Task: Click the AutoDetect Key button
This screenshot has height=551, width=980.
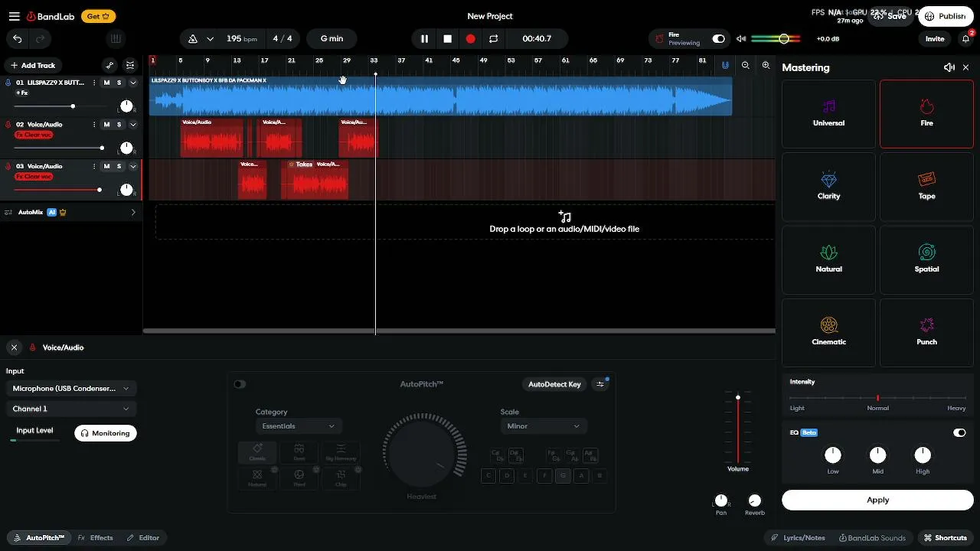Action: (x=554, y=384)
